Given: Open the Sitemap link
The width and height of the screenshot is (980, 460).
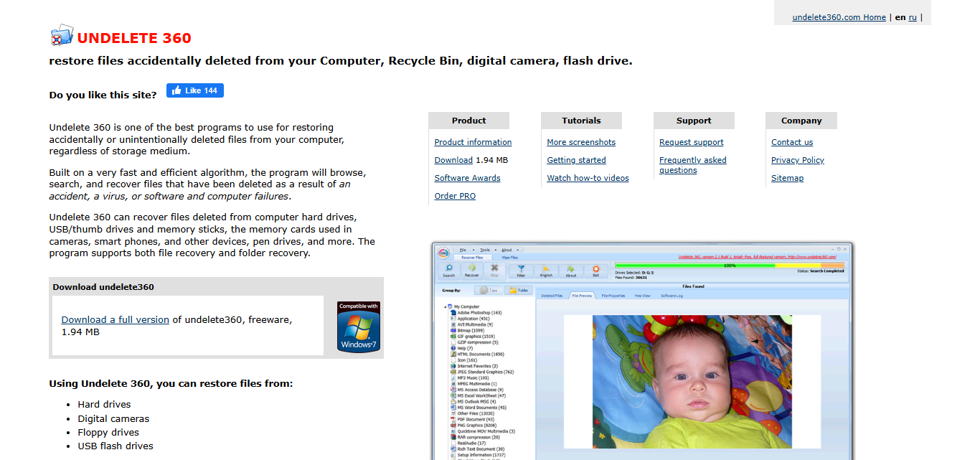Looking at the screenshot, I should pos(787,178).
